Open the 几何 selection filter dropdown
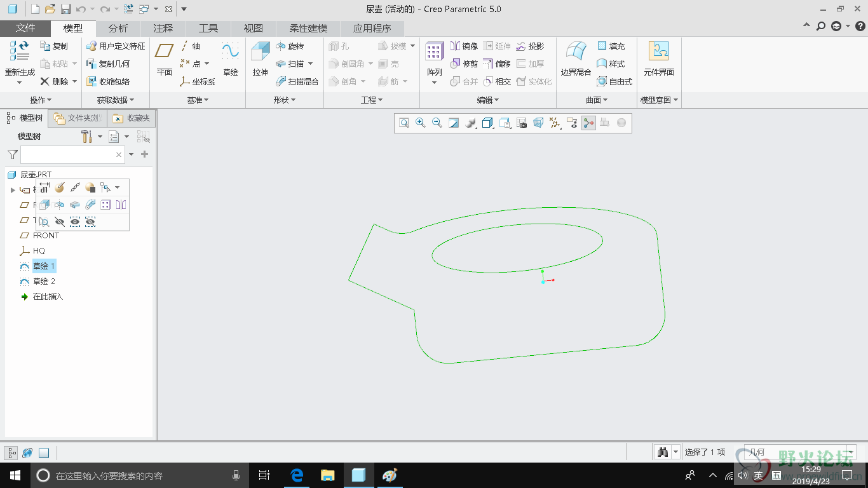868x488 pixels. click(851, 452)
